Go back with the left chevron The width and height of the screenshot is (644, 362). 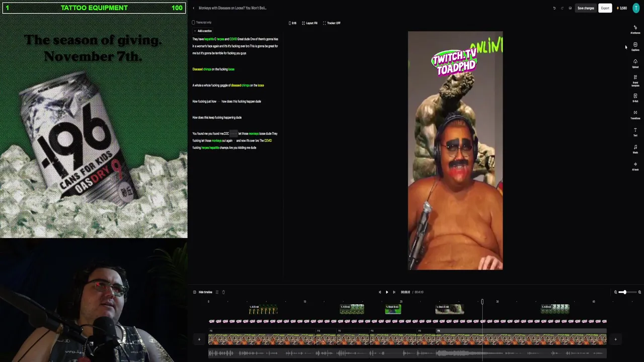click(x=194, y=8)
